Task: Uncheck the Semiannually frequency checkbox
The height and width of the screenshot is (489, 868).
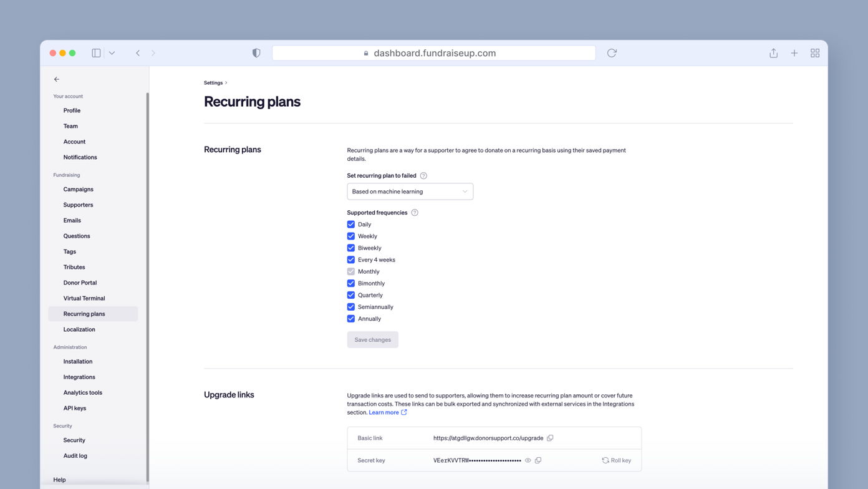Action: pyautogui.click(x=351, y=307)
